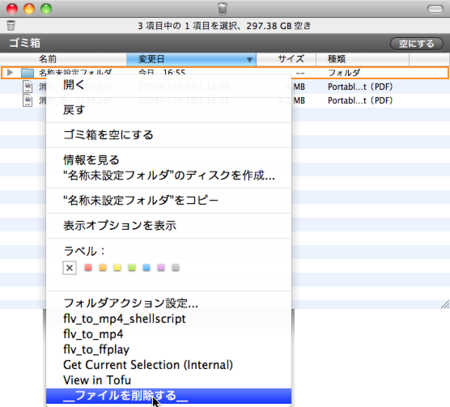Click the trash can icon in title bar
Image resolution: width=450 pixels, height=407 pixels.
pos(222,9)
